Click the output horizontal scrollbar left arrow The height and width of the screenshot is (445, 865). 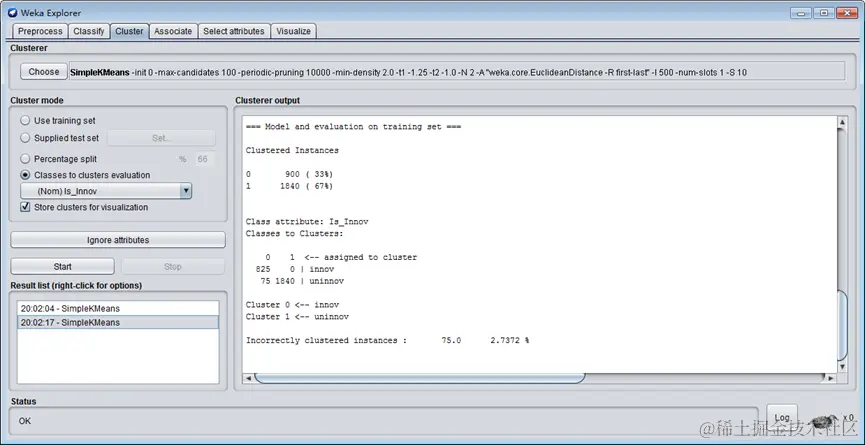coord(248,378)
